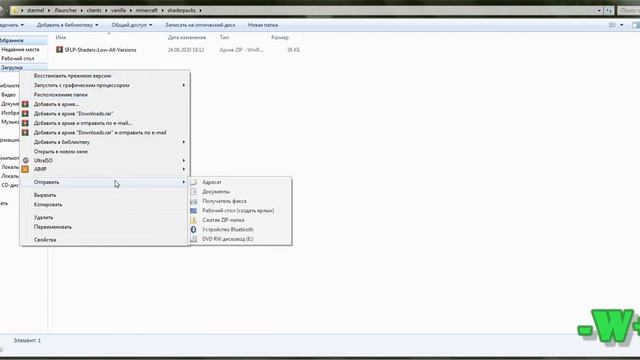Screen dimensions: 640x360
Task: Select 'Открыть в новом окне'
Action: tap(60, 151)
